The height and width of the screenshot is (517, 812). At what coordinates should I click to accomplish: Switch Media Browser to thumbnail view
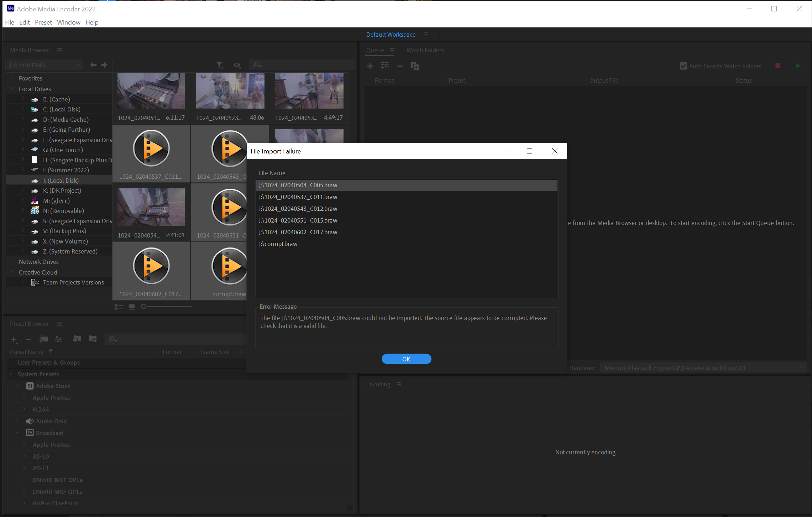(132, 307)
